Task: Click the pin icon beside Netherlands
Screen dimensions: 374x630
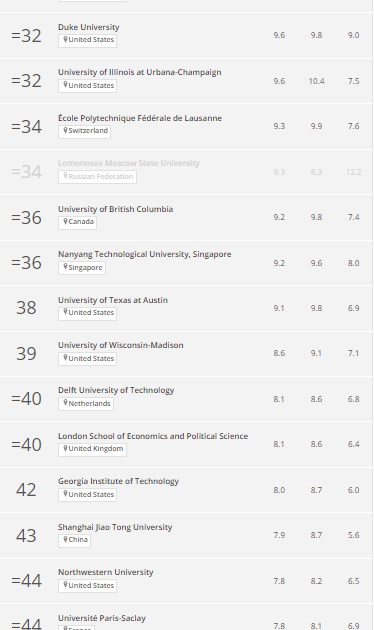Action: pos(65,403)
